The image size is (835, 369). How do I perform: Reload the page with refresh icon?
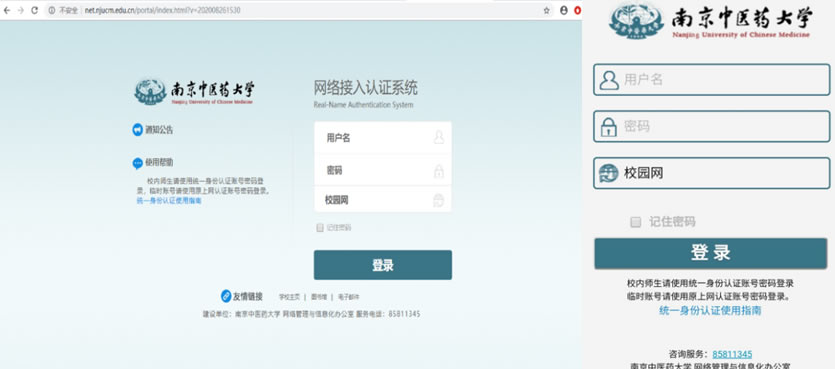[35, 10]
